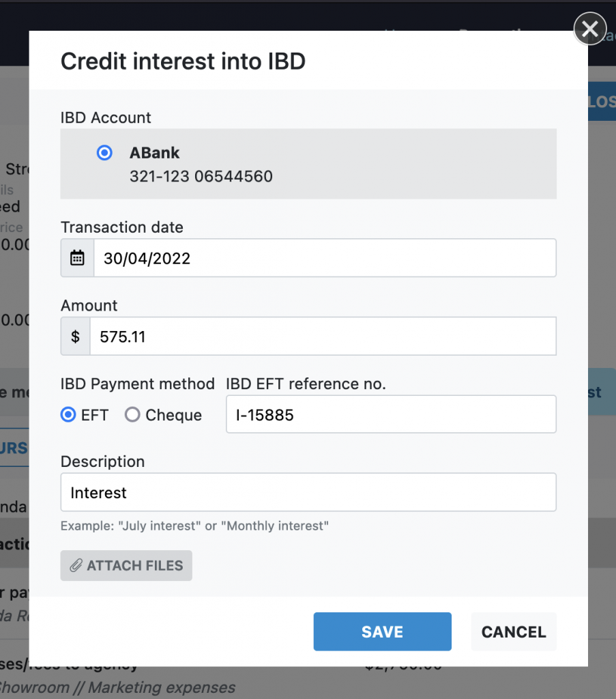Click the "Credit interest into IBD" dialog title
The width and height of the screenshot is (616, 699).
[x=183, y=62]
